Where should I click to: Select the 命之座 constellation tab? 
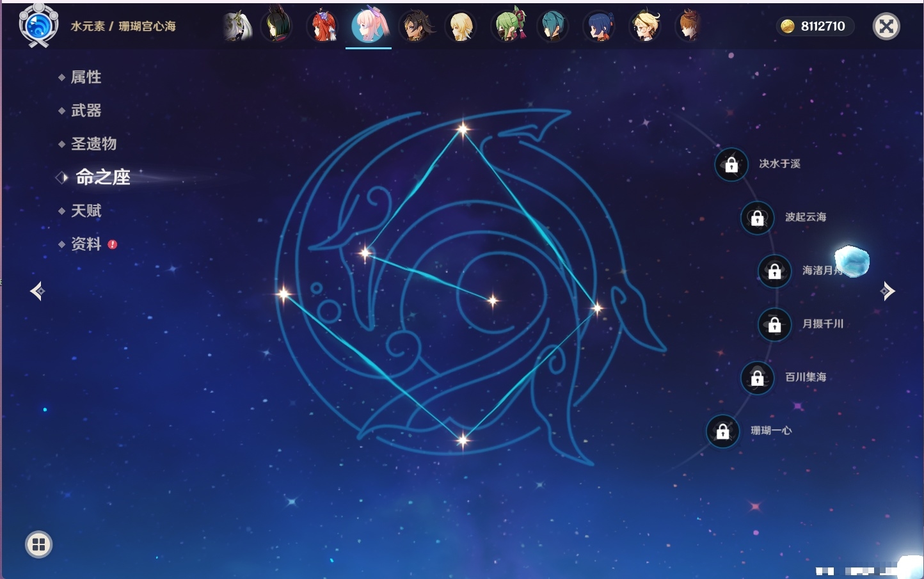click(102, 177)
